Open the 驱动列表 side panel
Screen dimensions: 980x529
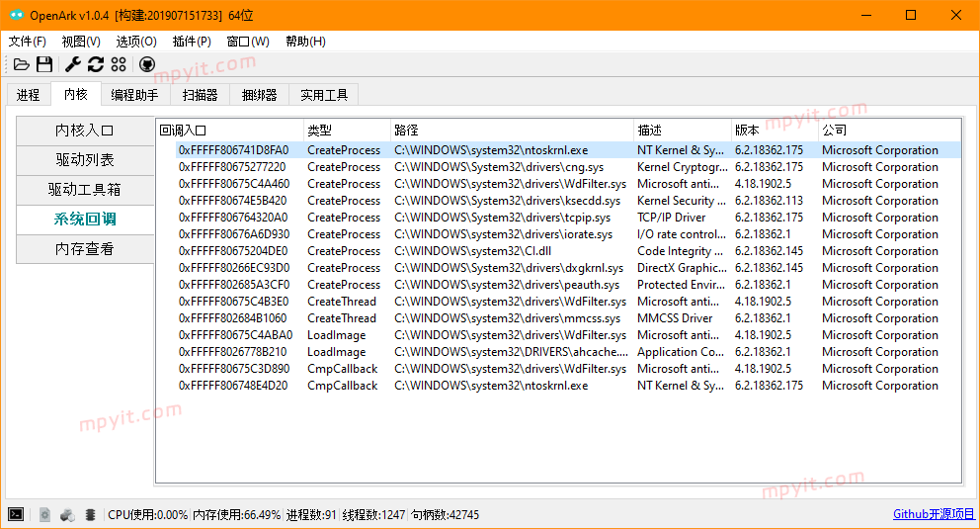[85, 160]
